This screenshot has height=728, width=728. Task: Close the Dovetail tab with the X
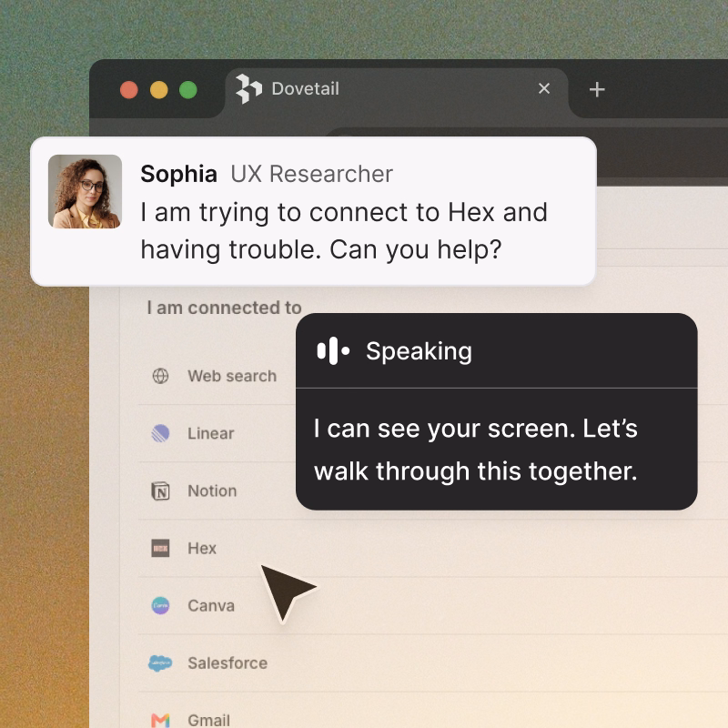pyautogui.click(x=544, y=88)
